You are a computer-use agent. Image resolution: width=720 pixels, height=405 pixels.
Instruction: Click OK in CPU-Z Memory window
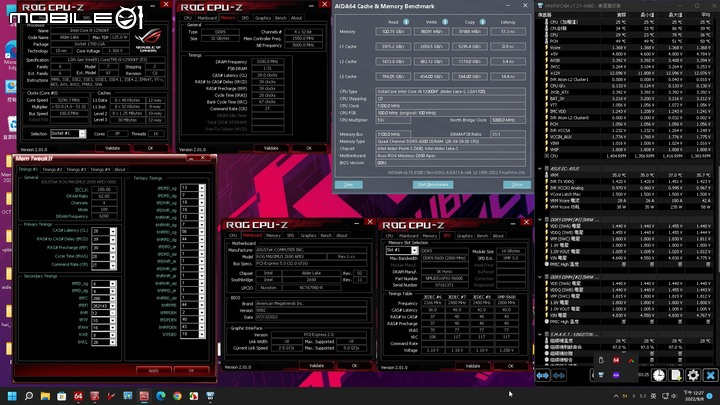pyautogui.click(x=309, y=148)
